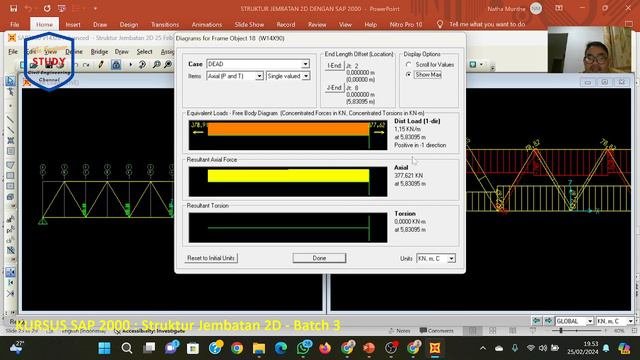
Task: Open Microsoft Edge from the taskbar
Action: pos(281,348)
